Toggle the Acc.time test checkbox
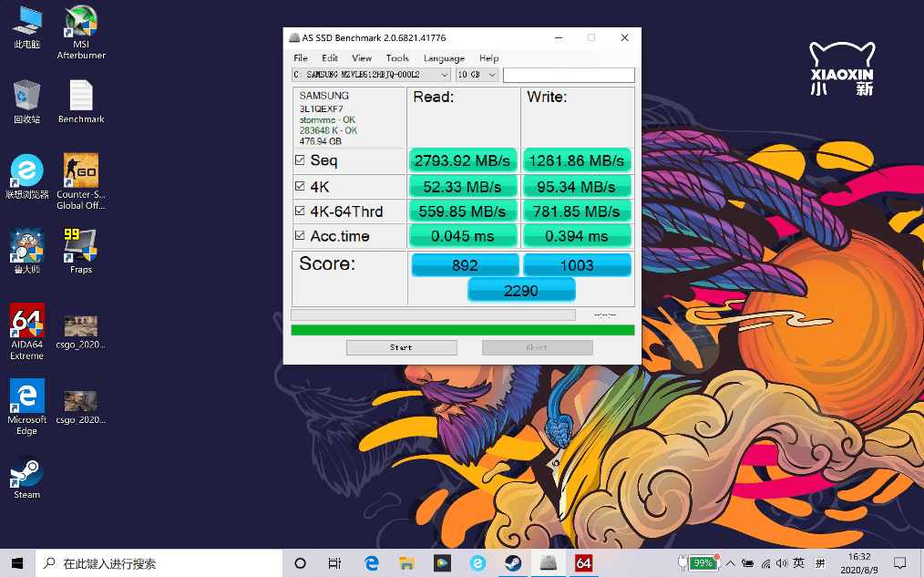924x577 pixels. click(300, 236)
